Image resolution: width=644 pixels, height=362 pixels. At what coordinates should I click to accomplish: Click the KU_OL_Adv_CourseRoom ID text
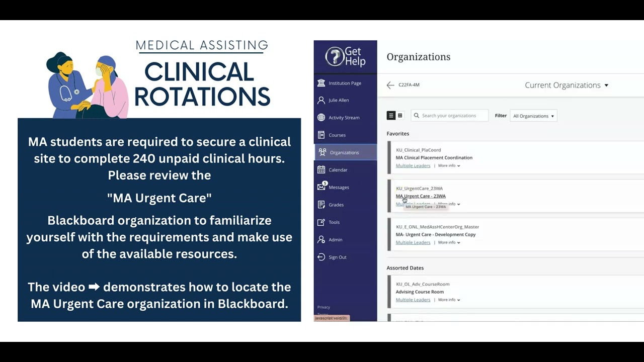pos(423,284)
